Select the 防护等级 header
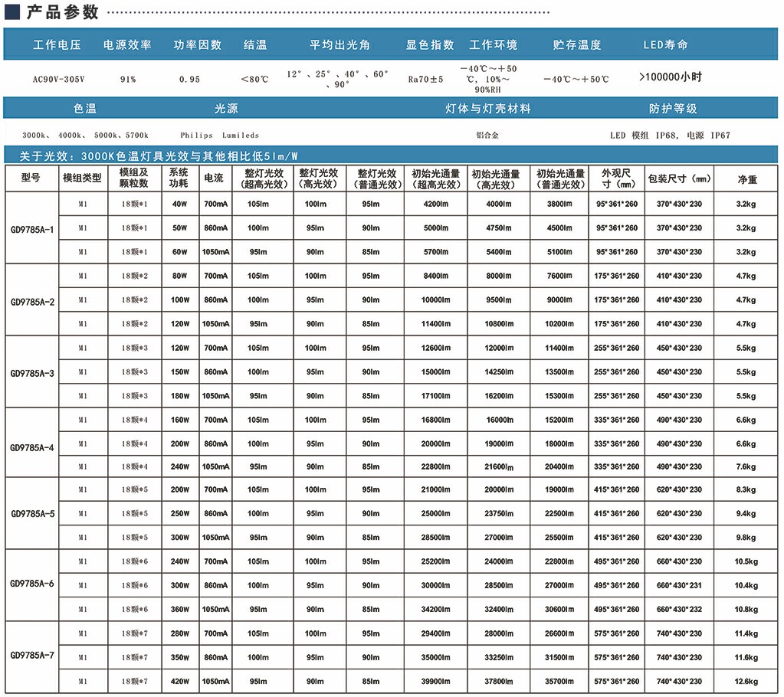 tap(673, 109)
